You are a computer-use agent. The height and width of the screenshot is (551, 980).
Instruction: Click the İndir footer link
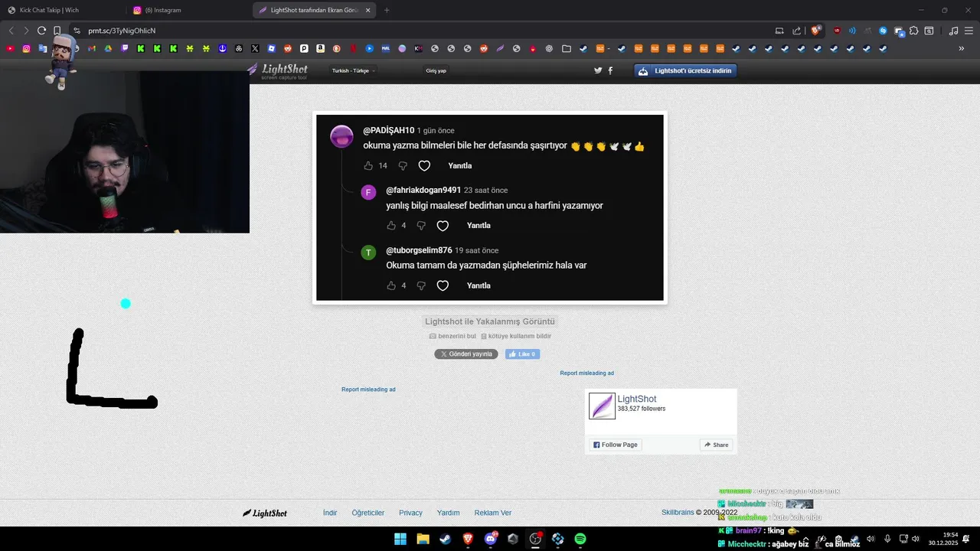coord(330,513)
